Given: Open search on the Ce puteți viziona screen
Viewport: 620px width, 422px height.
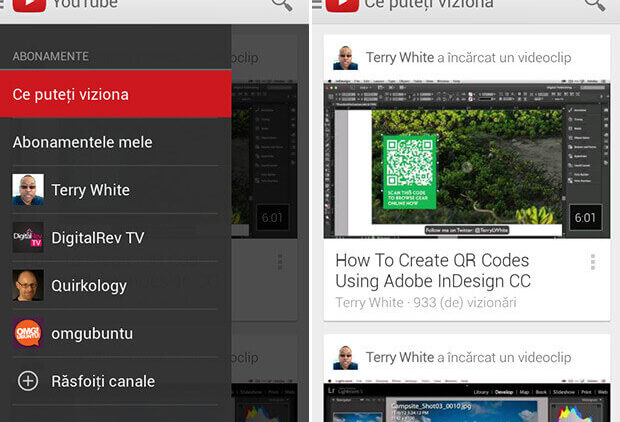Looking at the screenshot, I should (594, 5).
